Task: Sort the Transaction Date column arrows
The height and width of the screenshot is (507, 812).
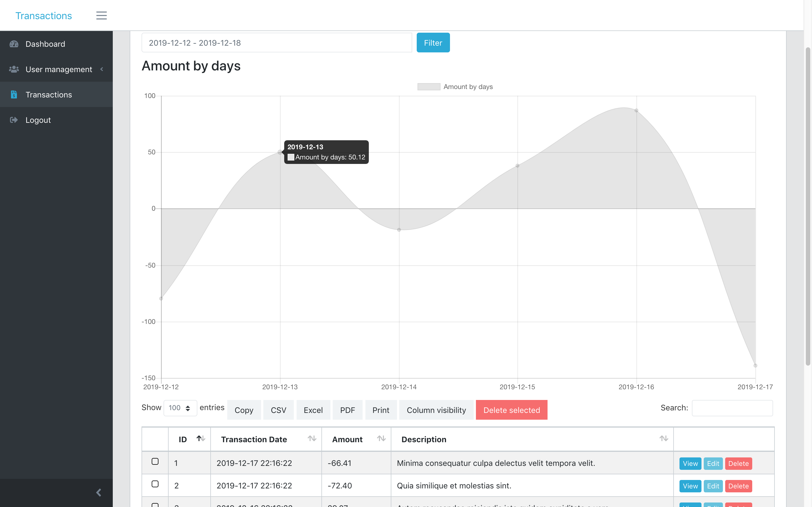Action: [x=312, y=438]
